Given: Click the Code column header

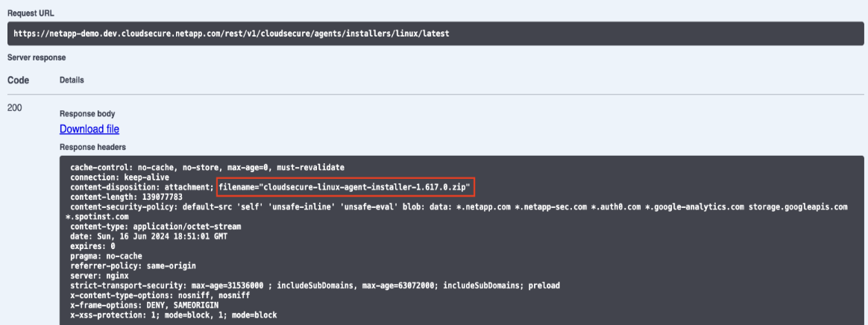Looking at the screenshot, I should pyautogui.click(x=18, y=80).
